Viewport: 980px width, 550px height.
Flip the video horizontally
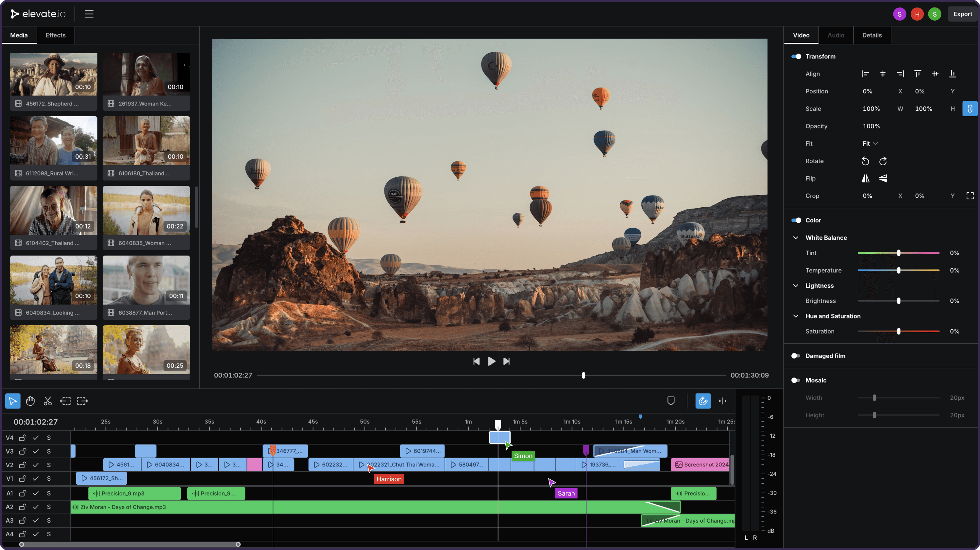coord(866,178)
